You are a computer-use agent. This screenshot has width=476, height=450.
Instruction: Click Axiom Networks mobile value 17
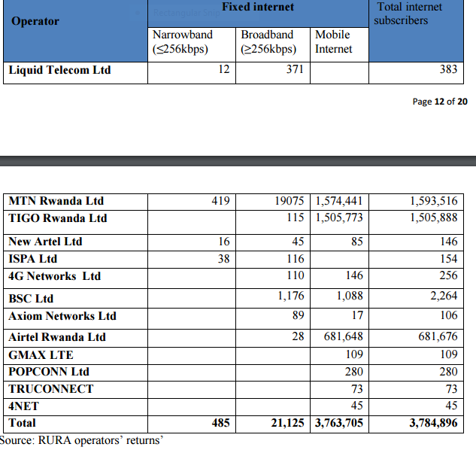click(x=357, y=315)
